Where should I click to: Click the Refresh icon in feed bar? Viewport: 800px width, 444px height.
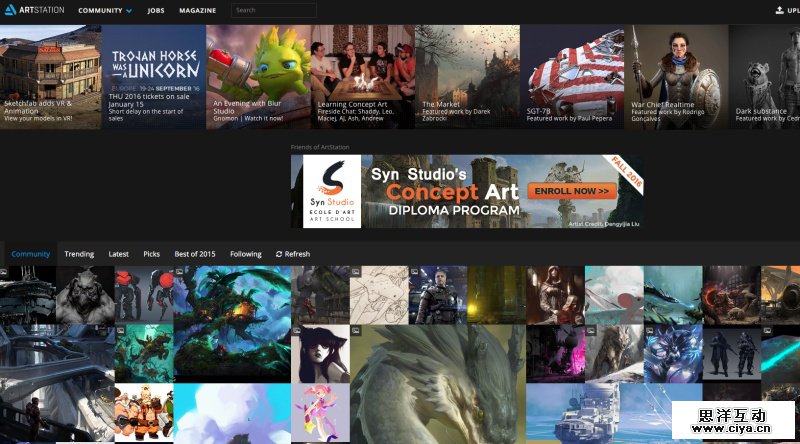pos(279,254)
